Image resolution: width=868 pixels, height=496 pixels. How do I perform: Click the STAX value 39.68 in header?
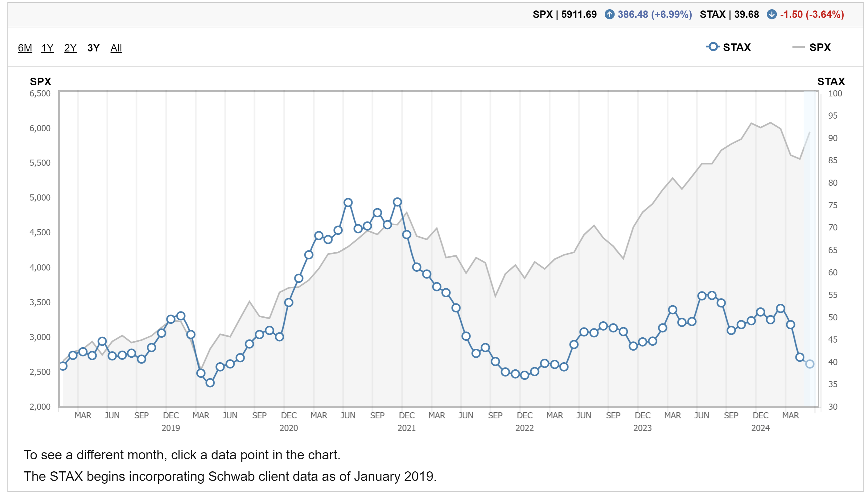746,14
